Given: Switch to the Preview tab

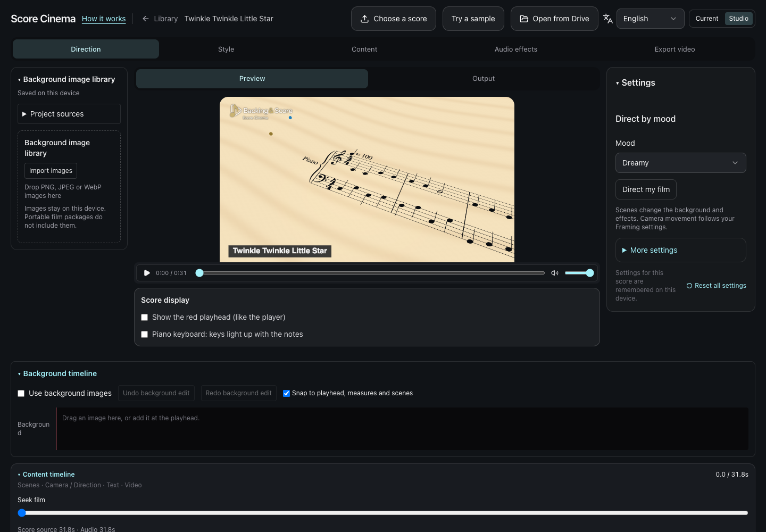Looking at the screenshot, I should 252,79.
